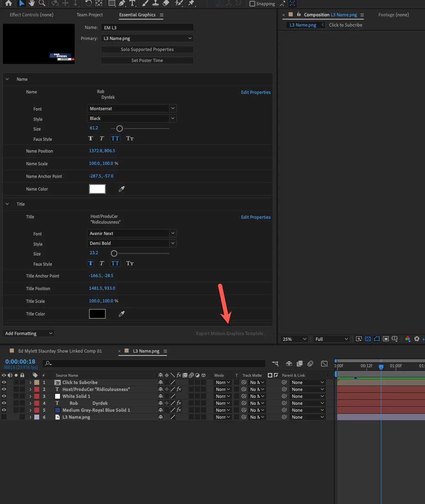
Task: Open the Full resolution dropdown
Action: tap(332, 339)
